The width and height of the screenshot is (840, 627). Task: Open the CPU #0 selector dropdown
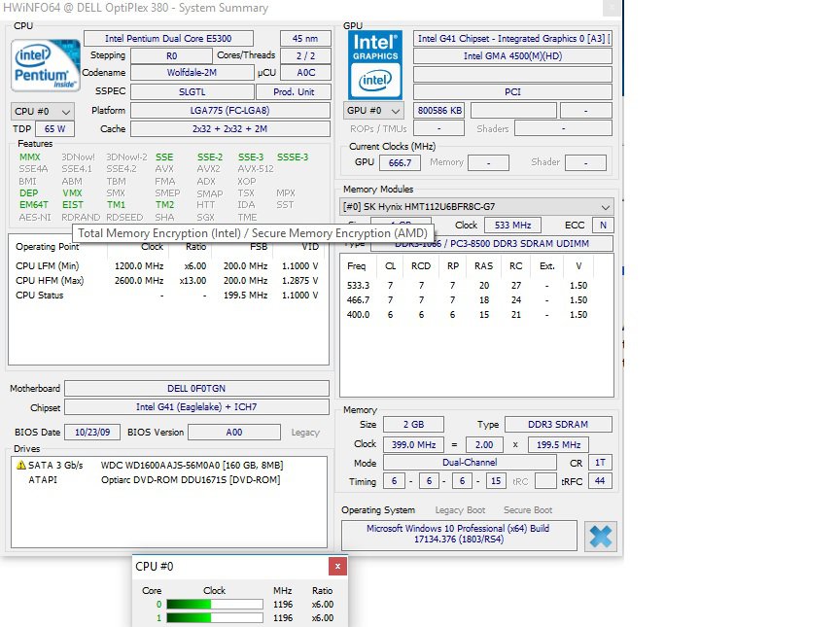point(43,112)
